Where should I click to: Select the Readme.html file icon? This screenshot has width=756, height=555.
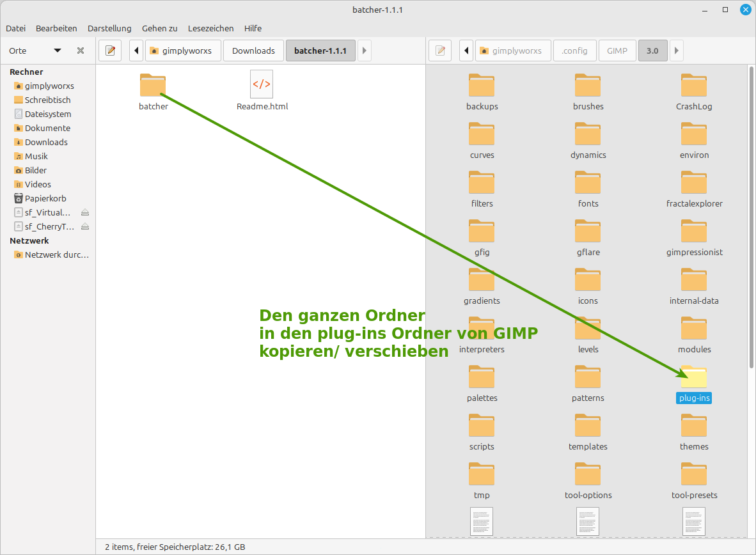262,84
